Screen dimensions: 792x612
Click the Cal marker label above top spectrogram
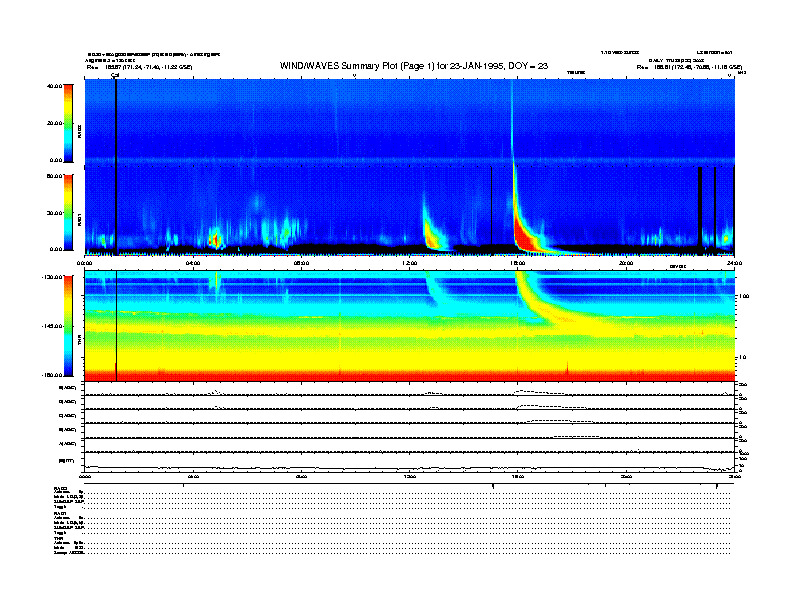click(115, 75)
